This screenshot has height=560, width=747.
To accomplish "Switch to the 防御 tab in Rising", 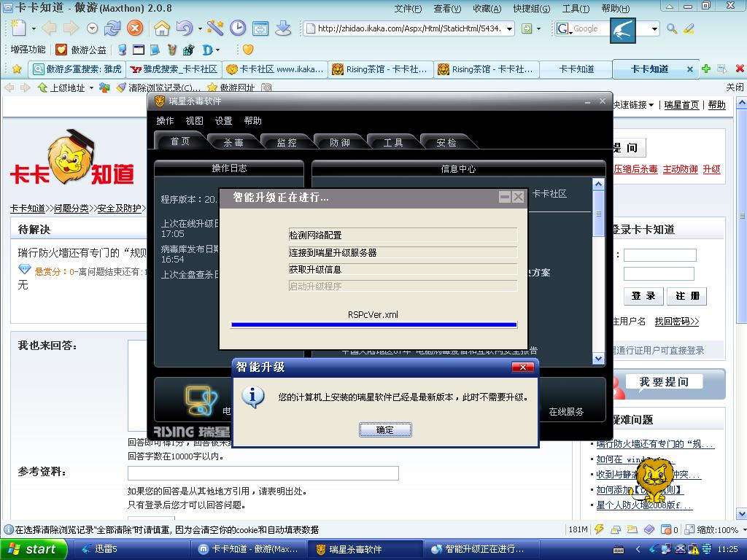I will point(340,142).
